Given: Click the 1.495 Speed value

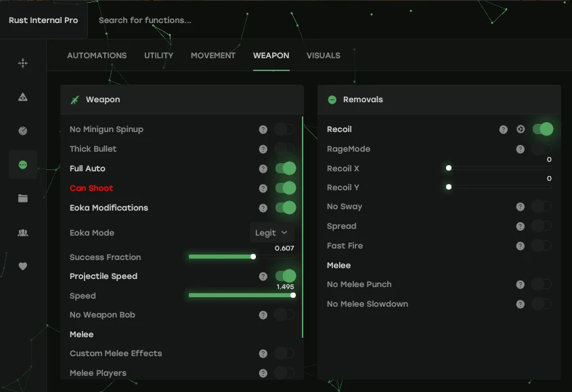Looking at the screenshot, I should click(285, 287).
